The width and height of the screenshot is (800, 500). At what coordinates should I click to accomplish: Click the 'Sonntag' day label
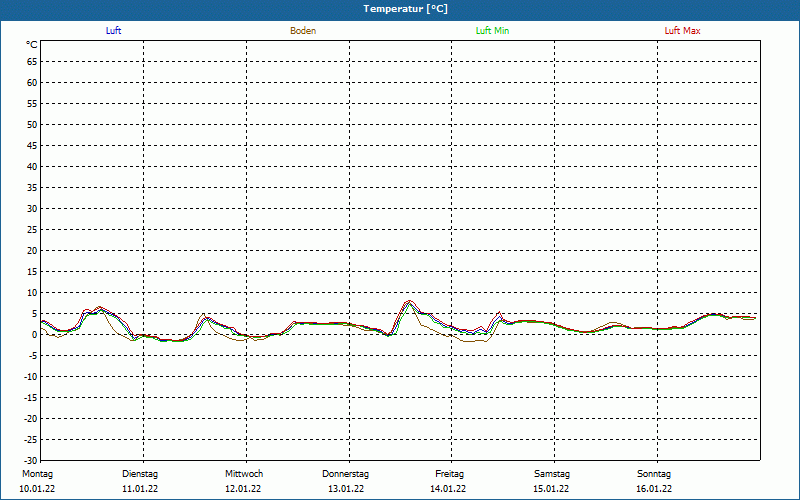654,474
